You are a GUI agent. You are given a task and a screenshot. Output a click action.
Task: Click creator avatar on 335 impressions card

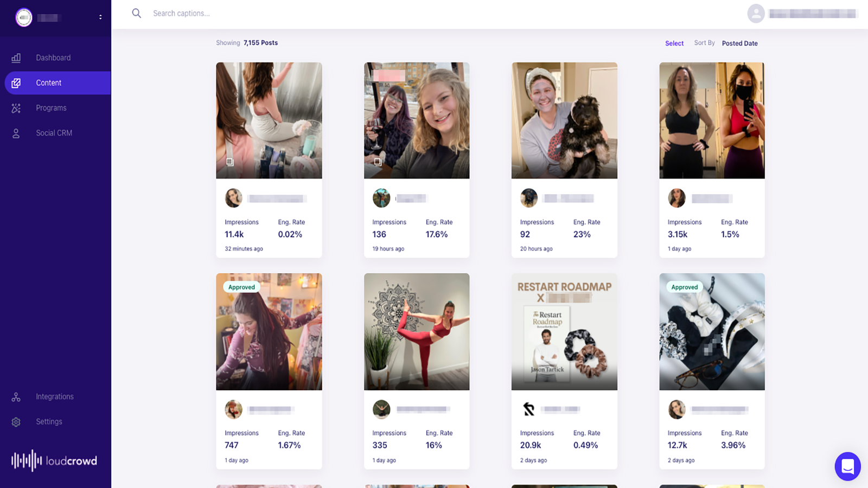381,409
